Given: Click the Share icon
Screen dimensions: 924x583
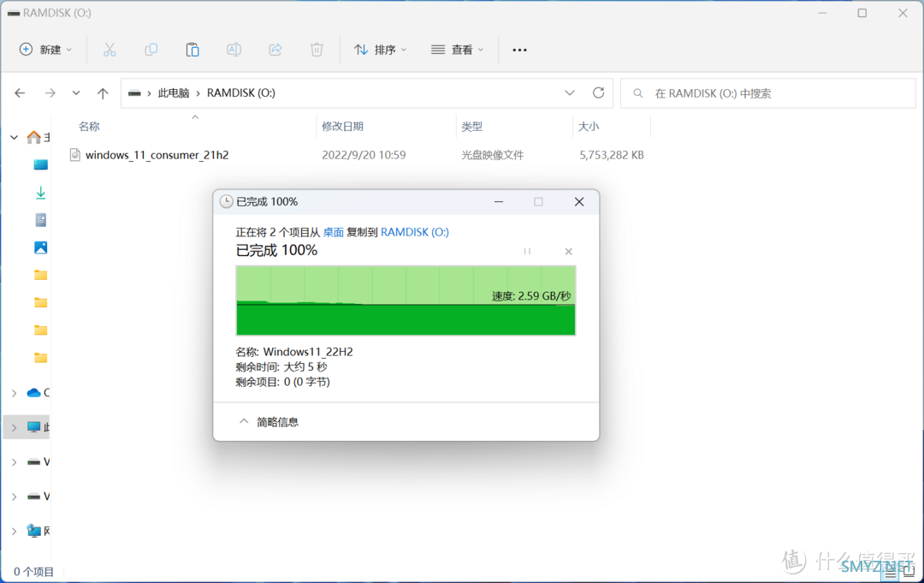Looking at the screenshot, I should tap(275, 50).
